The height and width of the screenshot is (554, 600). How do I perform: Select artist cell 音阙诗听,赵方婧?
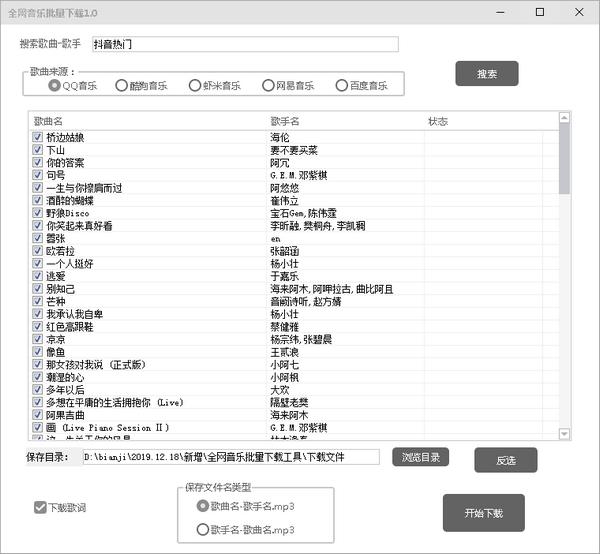click(306, 301)
